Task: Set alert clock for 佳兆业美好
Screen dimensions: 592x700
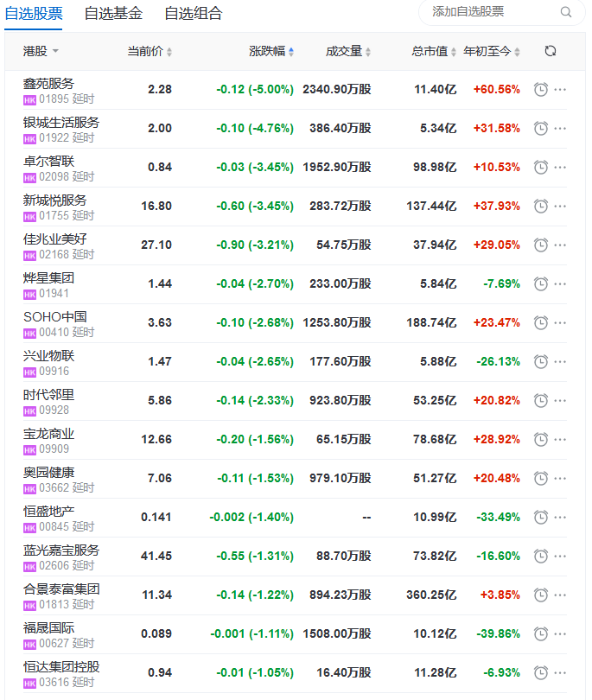Action: [x=541, y=245]
